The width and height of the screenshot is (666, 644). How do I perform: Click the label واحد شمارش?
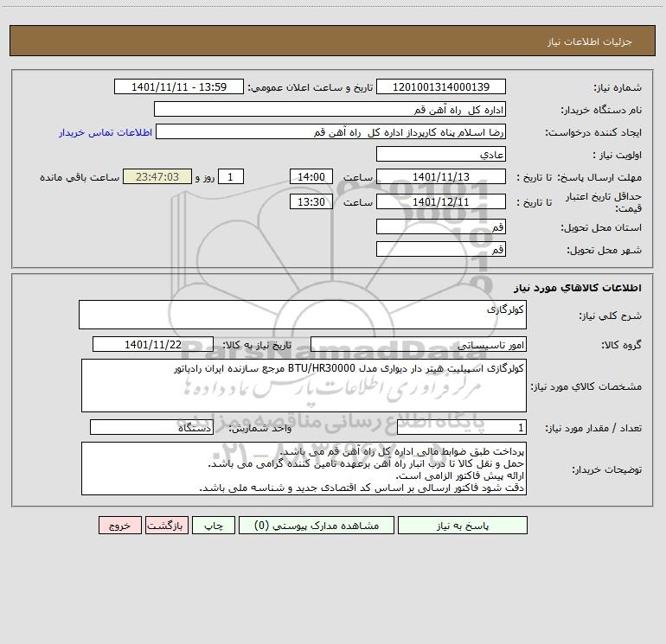(260, 429)
